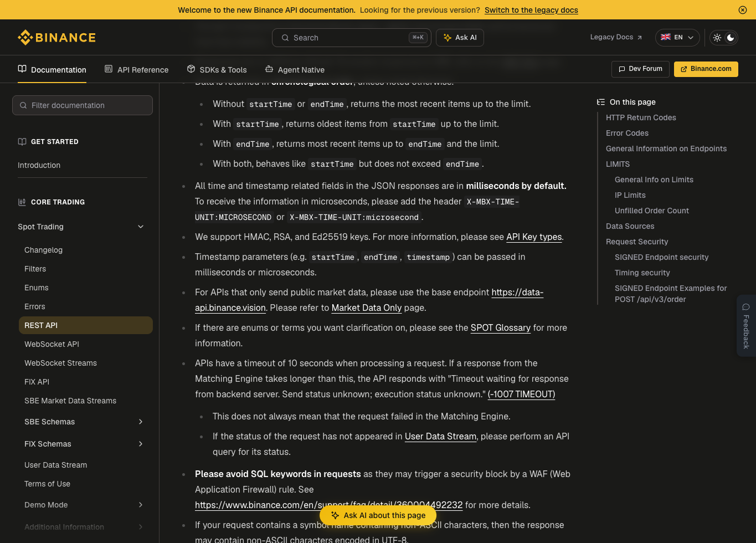
Task: Select REST API in sidebar
Action: pos(86,325)
